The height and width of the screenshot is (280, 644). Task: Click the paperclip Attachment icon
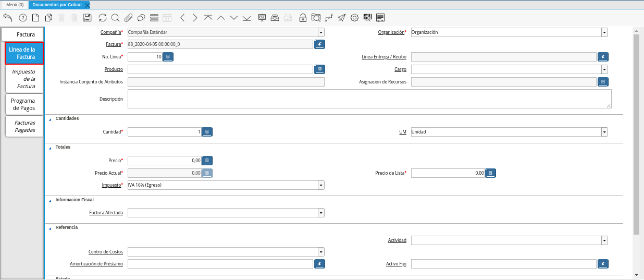[x=128, y=18]
